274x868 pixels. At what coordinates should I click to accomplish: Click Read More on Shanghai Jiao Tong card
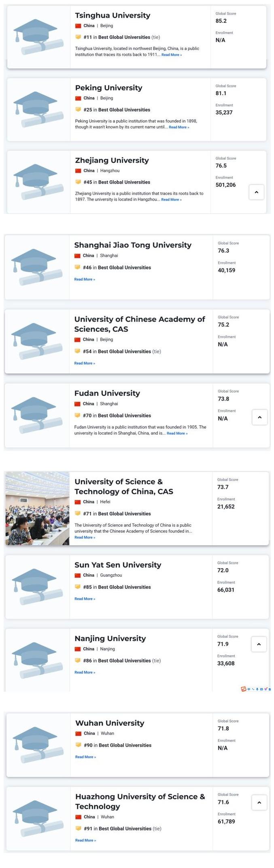tap(84, 279)
